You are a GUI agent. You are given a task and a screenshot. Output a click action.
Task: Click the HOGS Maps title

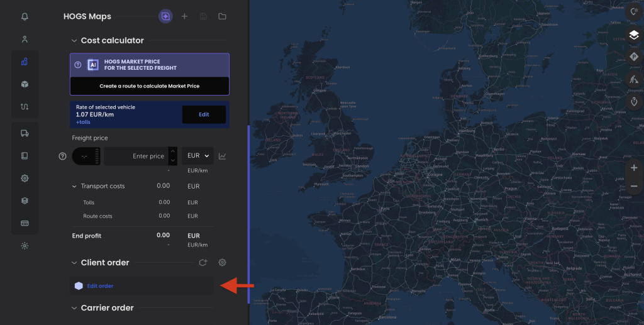point(87,16)
